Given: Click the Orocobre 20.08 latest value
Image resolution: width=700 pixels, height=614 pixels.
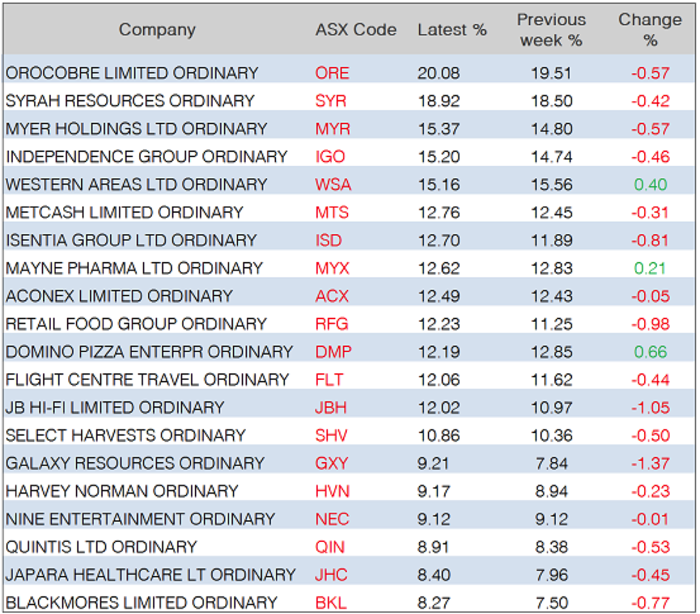Looking at the screenshot, I should (439, 73).
